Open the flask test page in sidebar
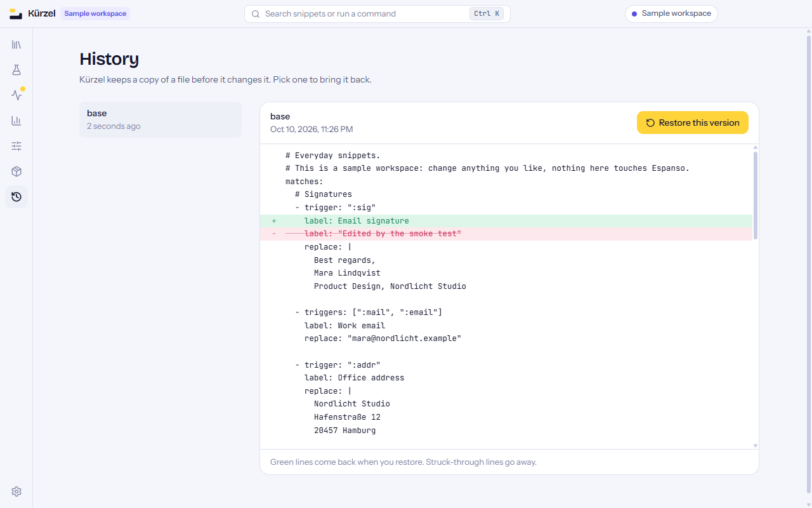 (16, 70)
